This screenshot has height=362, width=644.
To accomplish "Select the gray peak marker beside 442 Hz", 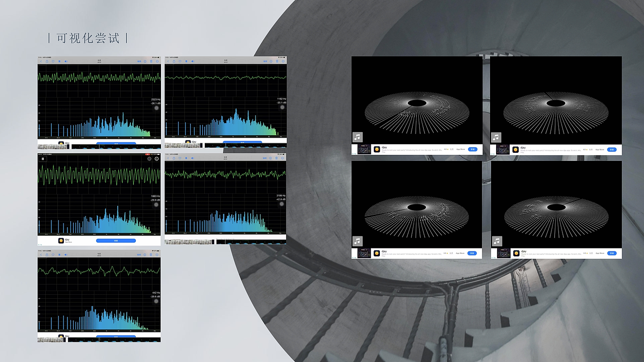I will [156, 301].
